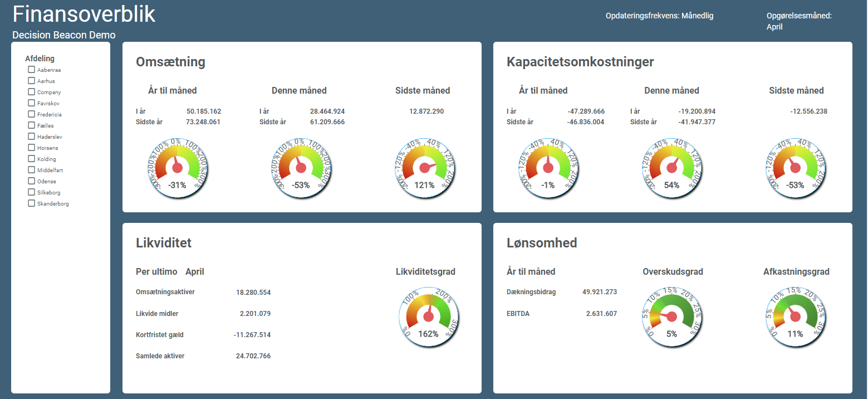The image size is (868, 399).
Task: Click the value 28.464.924
Action: click(327, 111)
